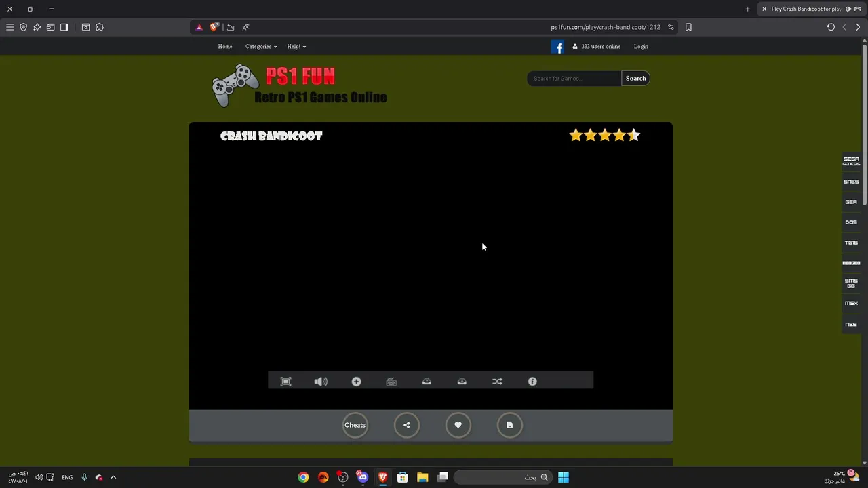Expand the Categories dropdown menu
The width and height of the screenshot is (868, 488).
tap(261, 47)
